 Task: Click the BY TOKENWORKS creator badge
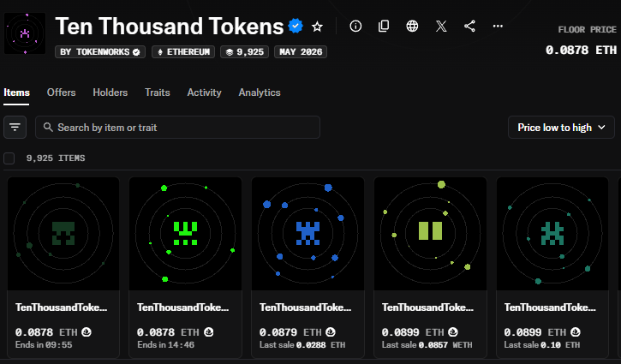coord(100,52)
